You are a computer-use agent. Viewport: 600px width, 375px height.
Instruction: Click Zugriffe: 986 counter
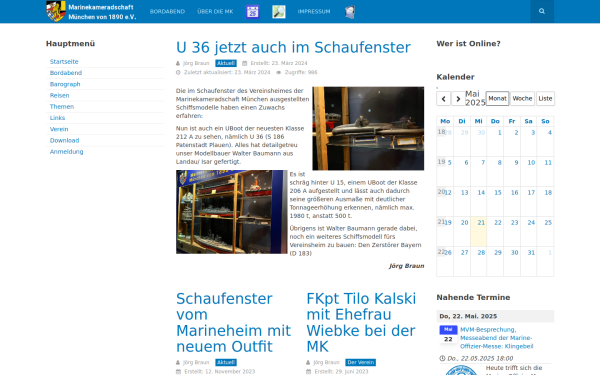coord(301,72)
